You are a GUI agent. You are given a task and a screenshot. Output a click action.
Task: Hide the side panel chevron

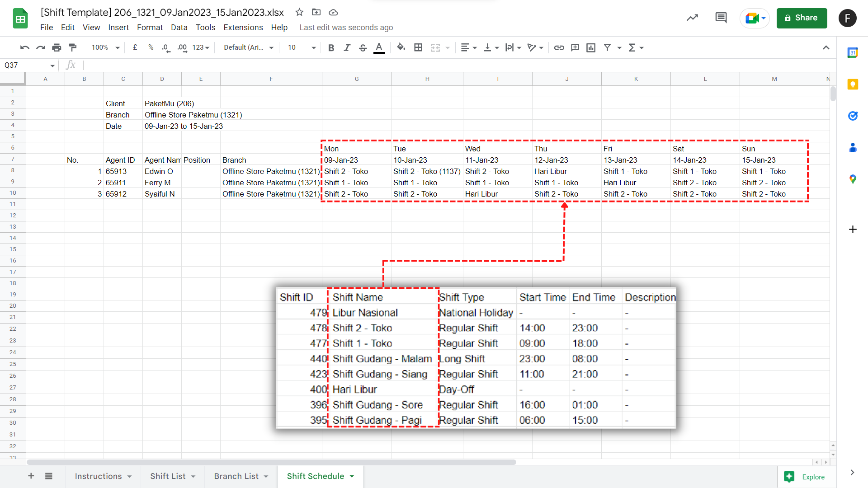[x=852, y=473]
